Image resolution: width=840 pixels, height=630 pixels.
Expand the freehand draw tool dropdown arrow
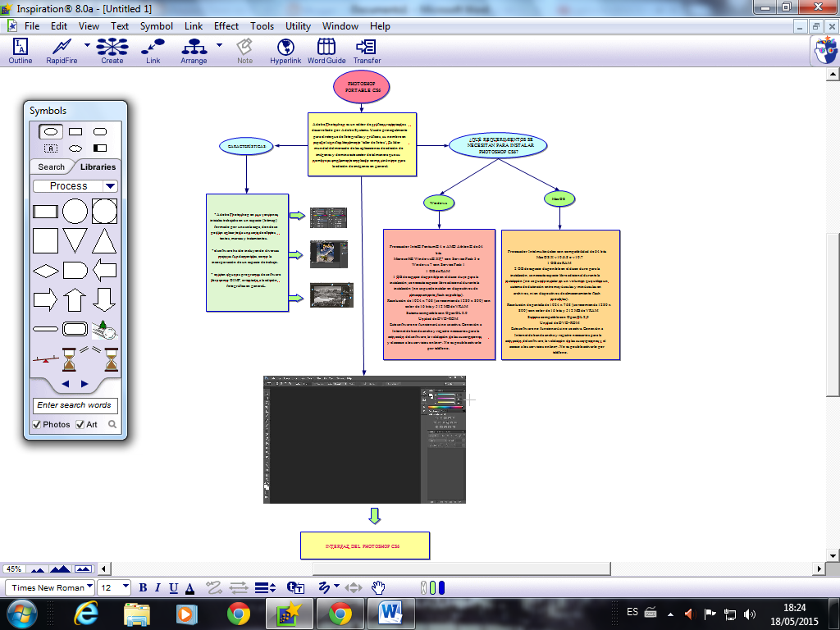coord(336,586)
